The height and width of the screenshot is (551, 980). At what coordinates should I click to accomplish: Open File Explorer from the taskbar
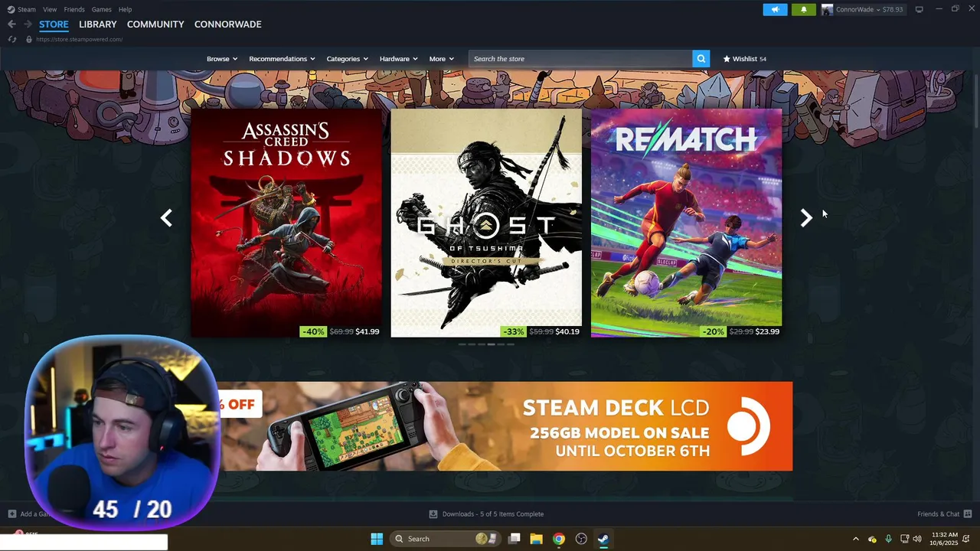click(536, 539)
